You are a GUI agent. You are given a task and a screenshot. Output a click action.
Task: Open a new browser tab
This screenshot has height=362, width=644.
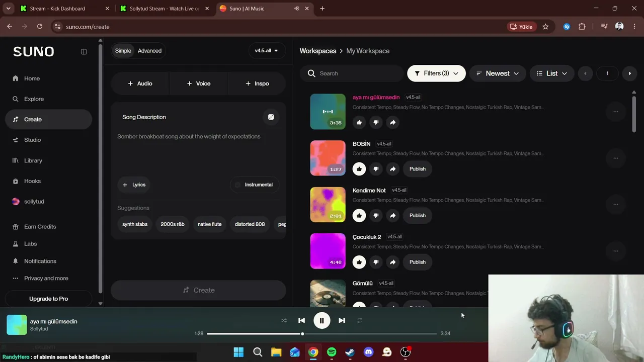click(322, 9)
